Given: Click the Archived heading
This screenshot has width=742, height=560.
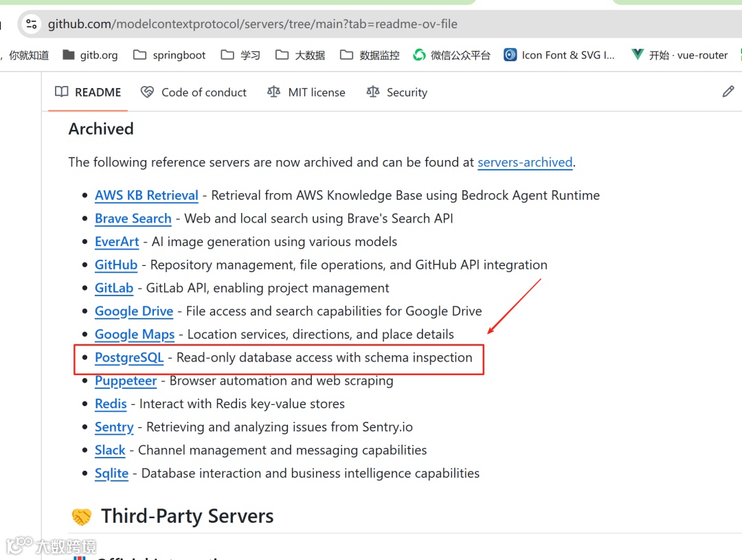Looking at the screenshot, I should (101, 128).
